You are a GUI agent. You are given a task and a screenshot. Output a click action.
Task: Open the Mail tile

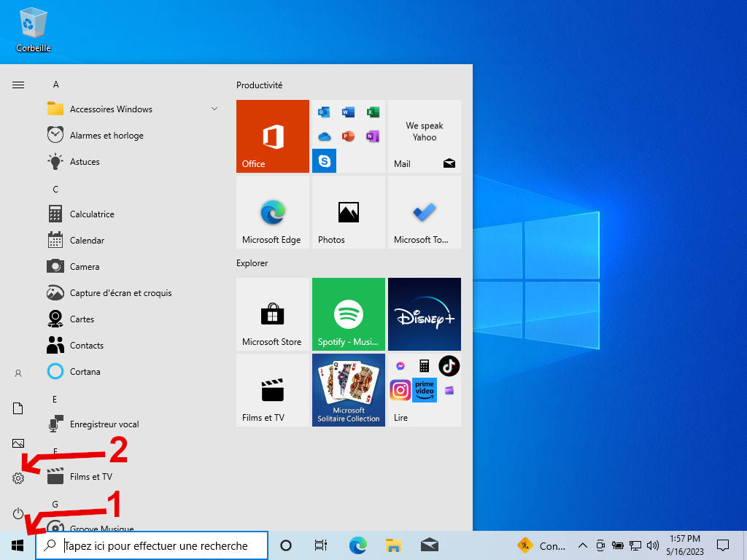click(425, 136)
